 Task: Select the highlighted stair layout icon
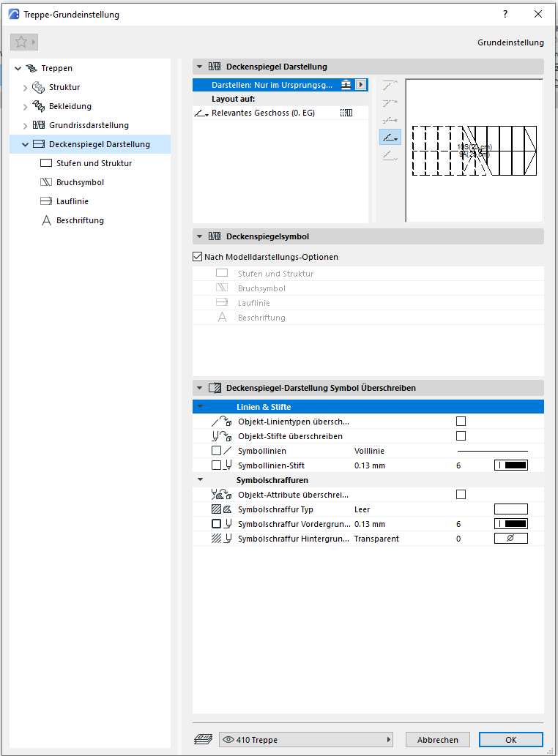[x=390, y=137]
